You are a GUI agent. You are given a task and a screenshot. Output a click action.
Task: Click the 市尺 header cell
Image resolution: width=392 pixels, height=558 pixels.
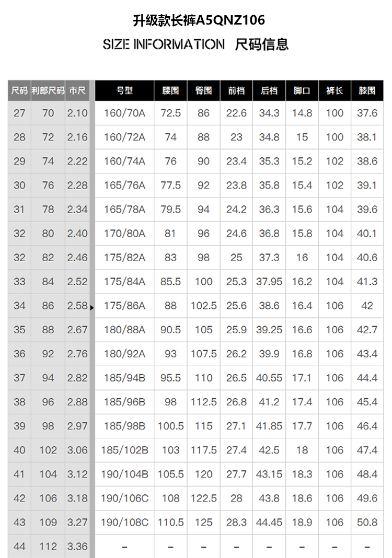(77, 91)
